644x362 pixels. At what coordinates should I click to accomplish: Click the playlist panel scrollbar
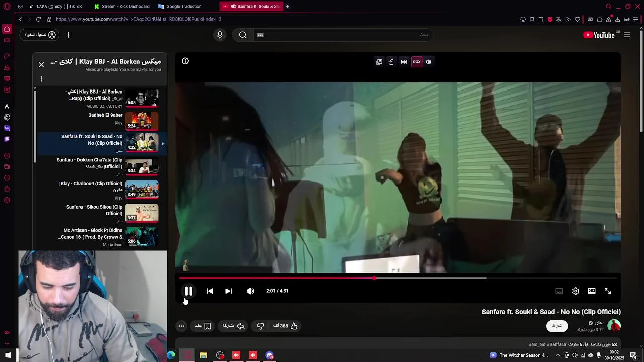tap(35, 126)
